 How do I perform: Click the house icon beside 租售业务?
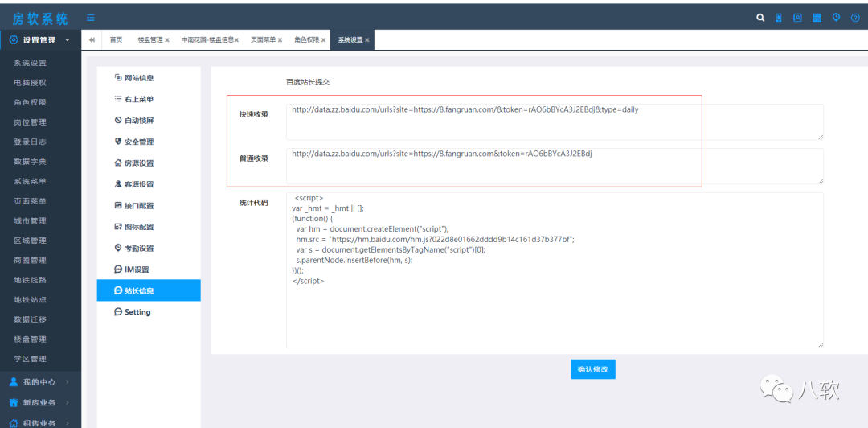click(14, 423)
